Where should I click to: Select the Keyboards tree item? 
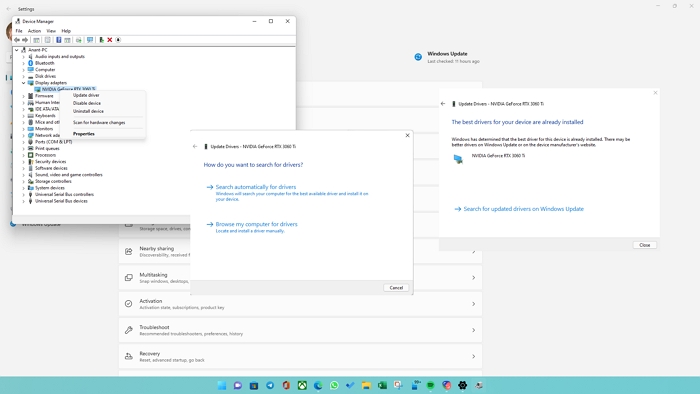pos(45,116)
